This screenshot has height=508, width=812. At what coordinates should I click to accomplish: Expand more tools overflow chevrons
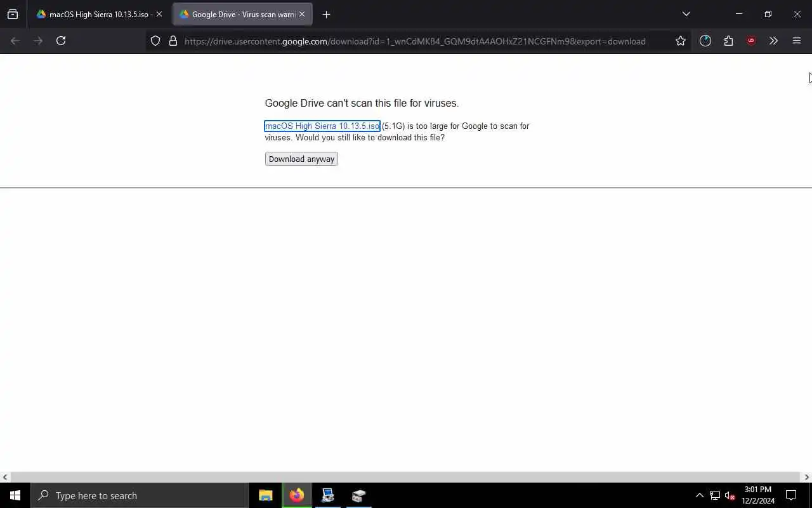point(773,41)
